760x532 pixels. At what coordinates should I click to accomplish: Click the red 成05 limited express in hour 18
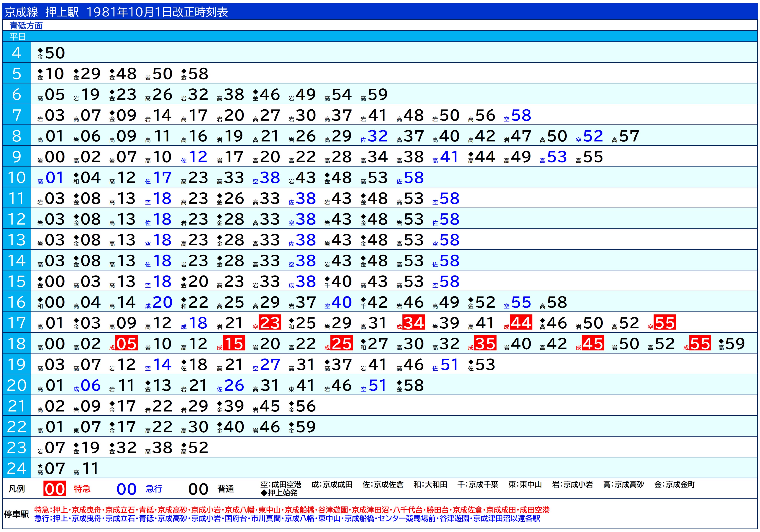click(123, 343)
